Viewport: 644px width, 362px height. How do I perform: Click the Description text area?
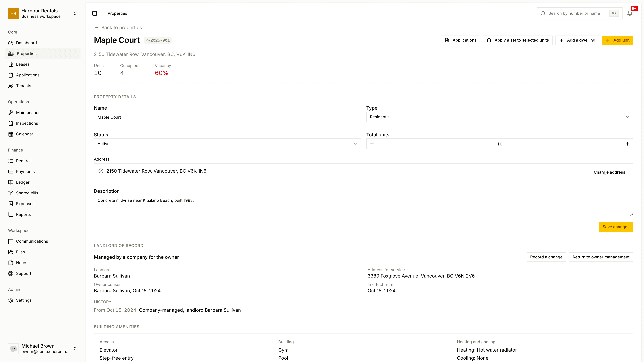coord(363,205)
